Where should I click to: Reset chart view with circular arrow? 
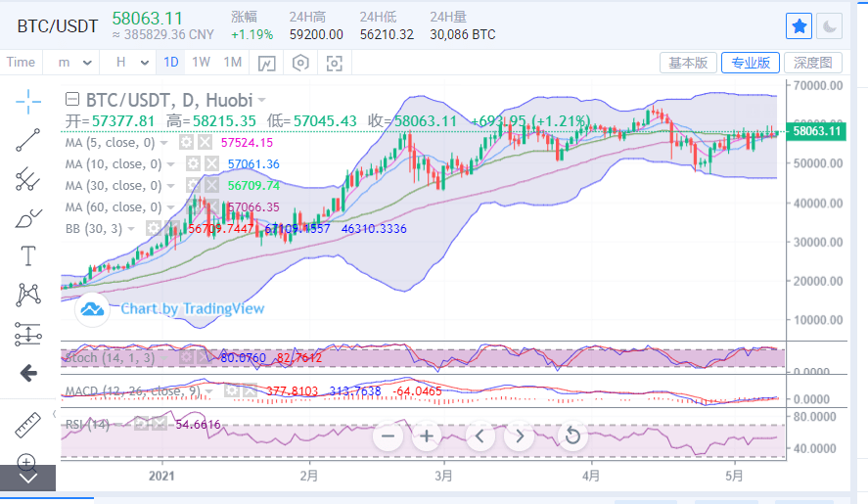click(572, 436)
